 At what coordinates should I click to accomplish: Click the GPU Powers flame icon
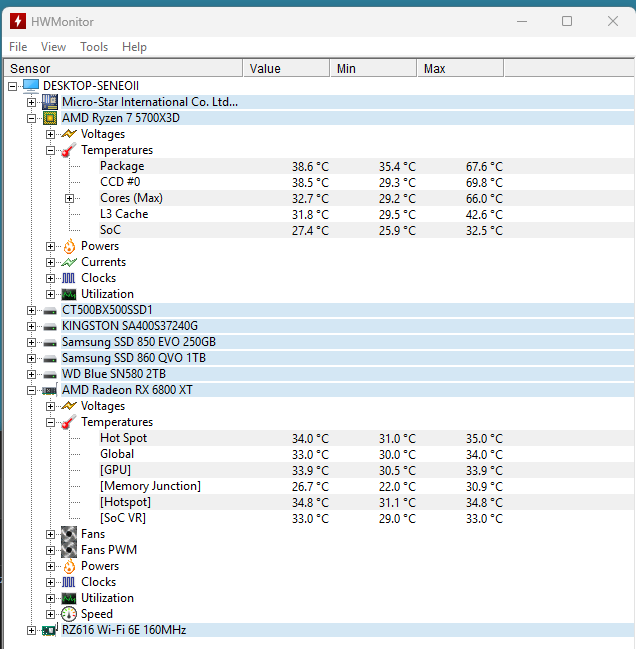[69, 566]
